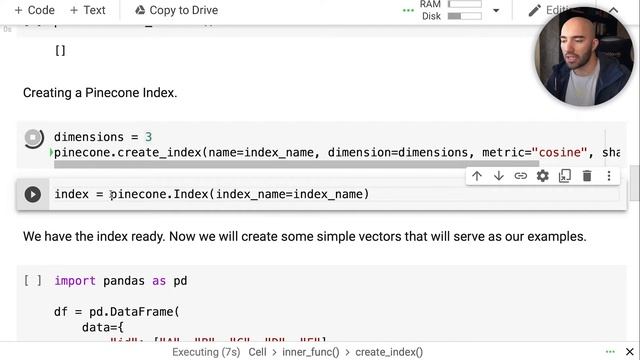Move cell down with the arrow icon

coord(498,176)
